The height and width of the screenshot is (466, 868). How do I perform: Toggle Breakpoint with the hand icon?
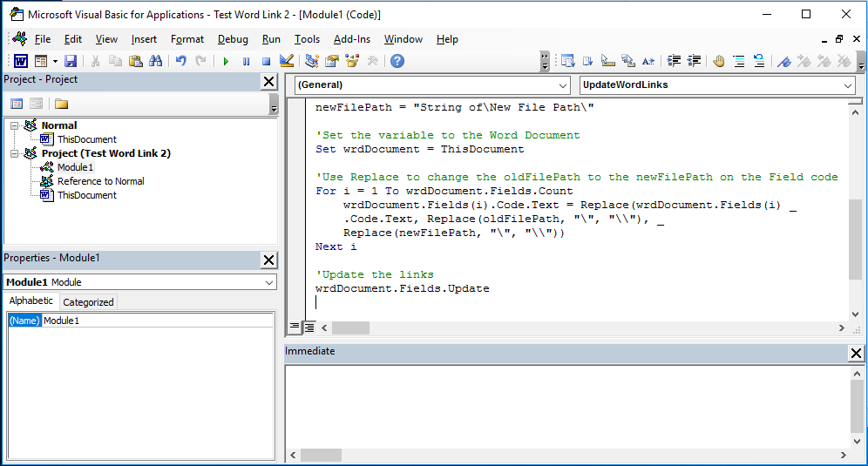point(718,61)
